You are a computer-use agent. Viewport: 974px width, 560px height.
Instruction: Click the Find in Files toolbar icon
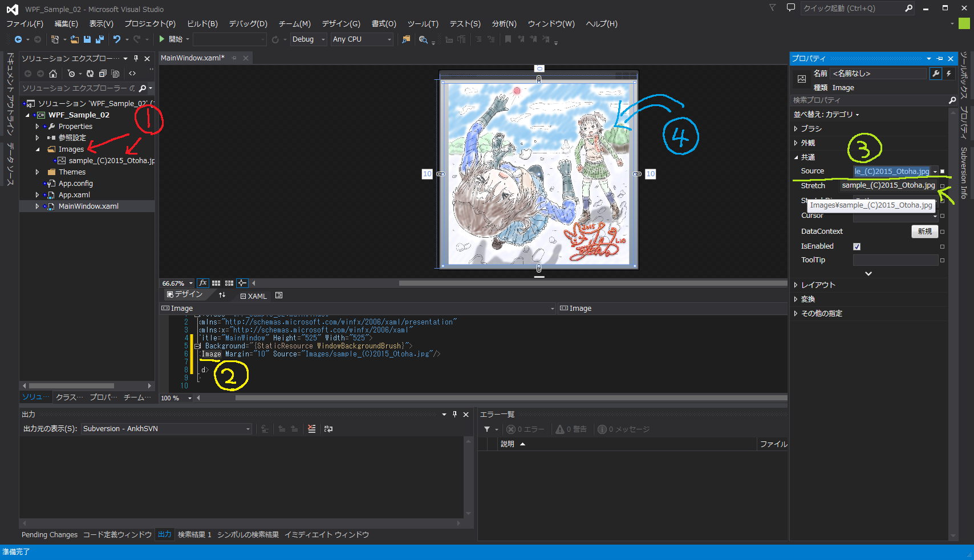[x=406, y=39]
